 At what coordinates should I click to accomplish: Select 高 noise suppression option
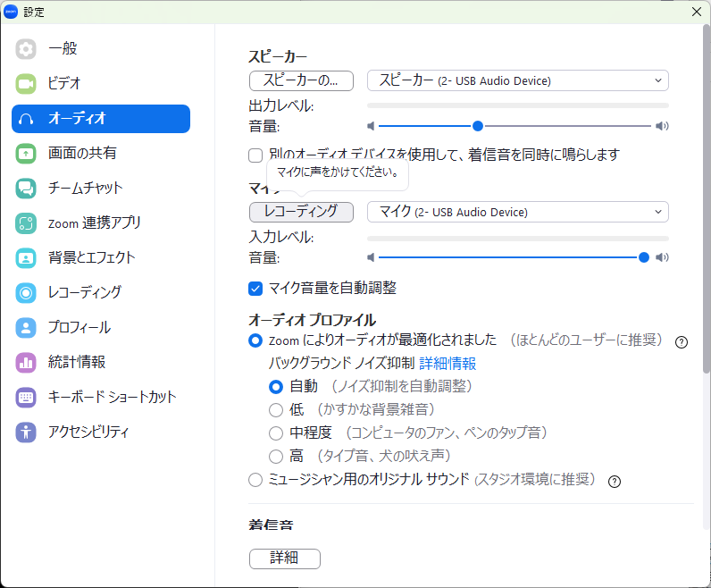[x=276, y=457]
